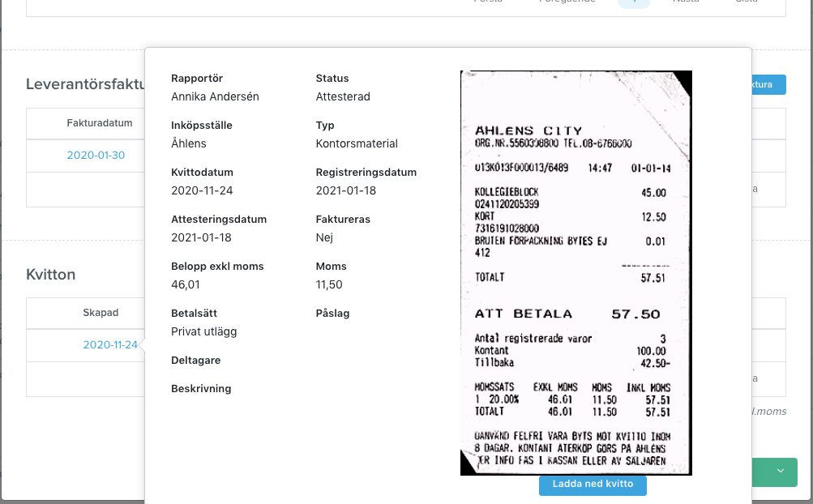Click the Moms value 11,50
813x504 pixels.
[x=329, y=284]
